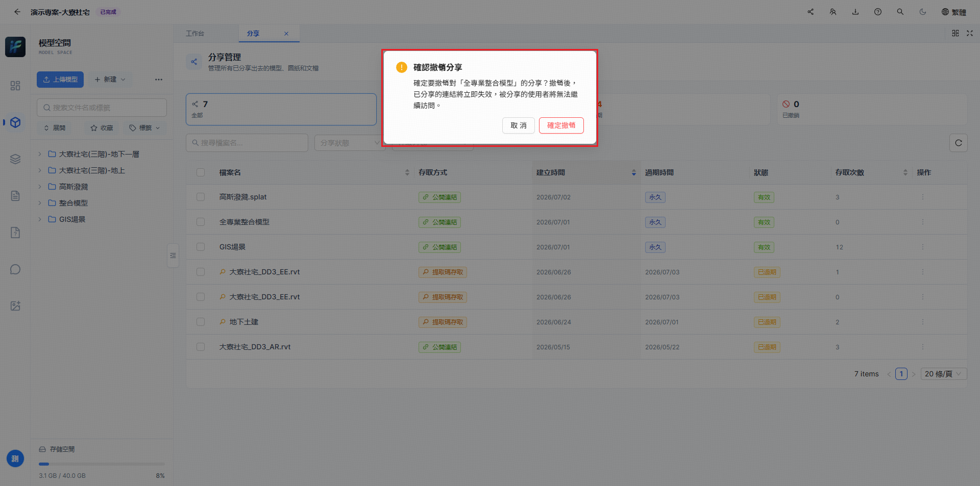Select the model cube icon in sidebar
The width and height of the screenshot is (980, 486).
15,122
